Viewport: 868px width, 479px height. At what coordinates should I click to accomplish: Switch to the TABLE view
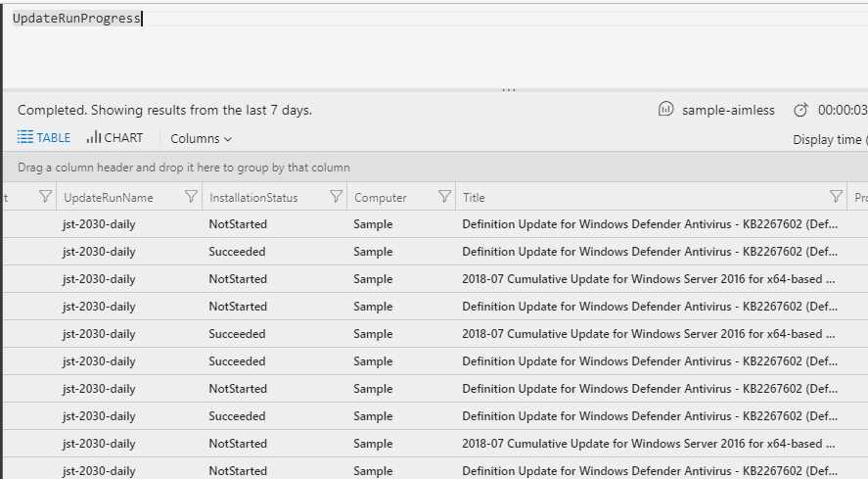[x=44, y=137]
